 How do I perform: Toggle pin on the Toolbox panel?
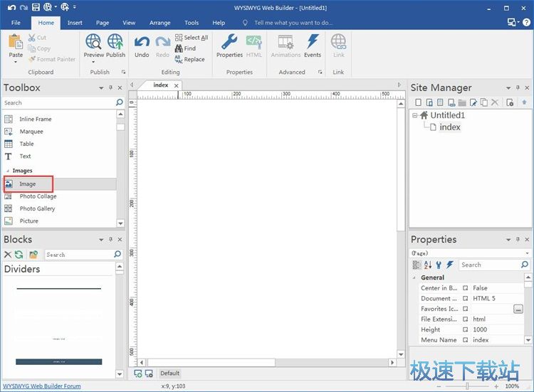point(110,88)
